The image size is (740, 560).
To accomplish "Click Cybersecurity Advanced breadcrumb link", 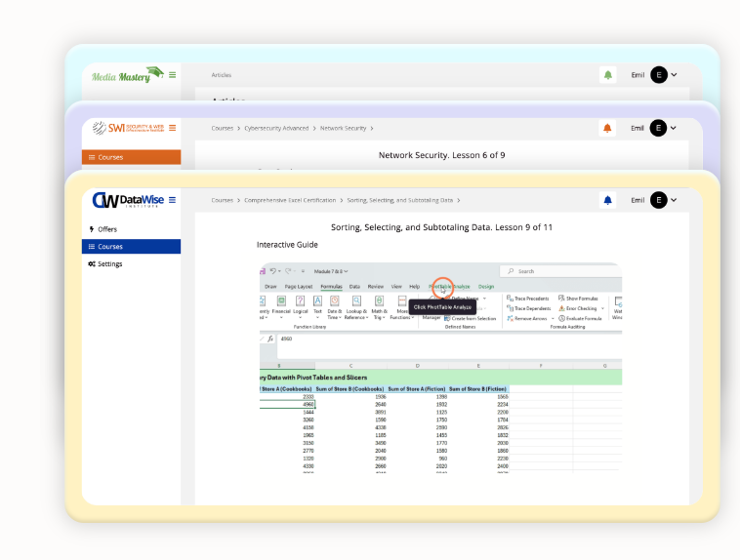I will point(276,128).
